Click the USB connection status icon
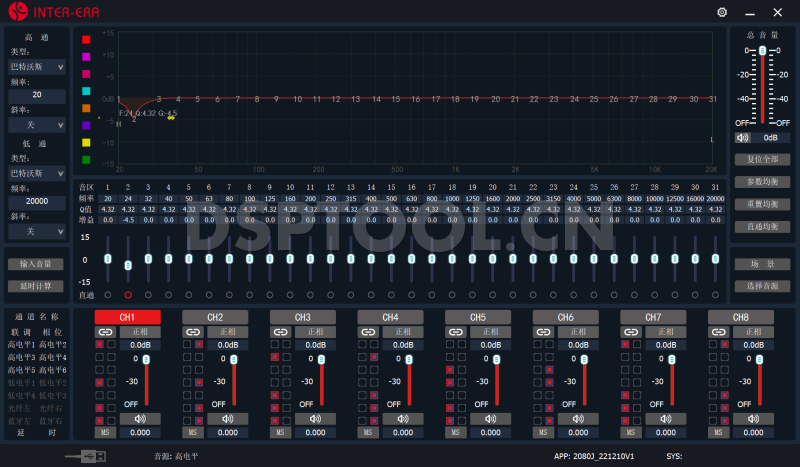The width and height of the screenshot is (800, 467). (85, 455)
